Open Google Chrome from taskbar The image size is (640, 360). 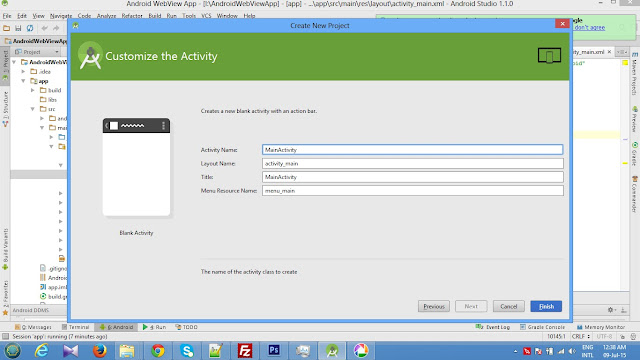(158, 351)
